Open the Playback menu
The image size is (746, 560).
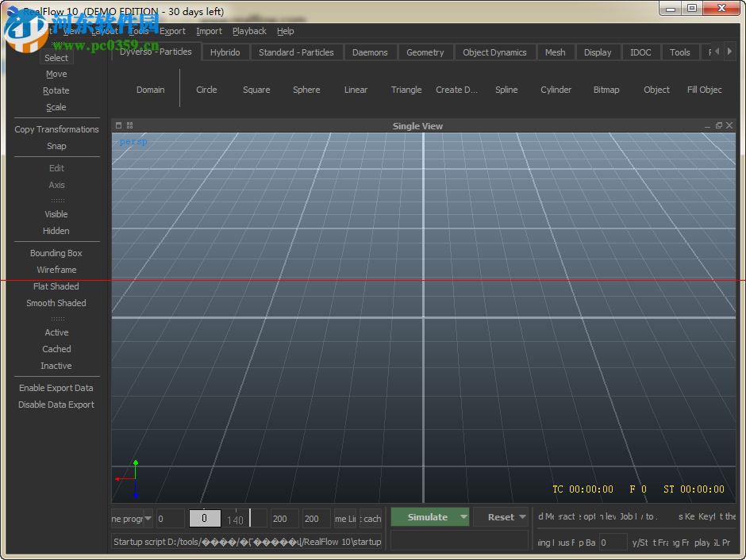(249, 31)
